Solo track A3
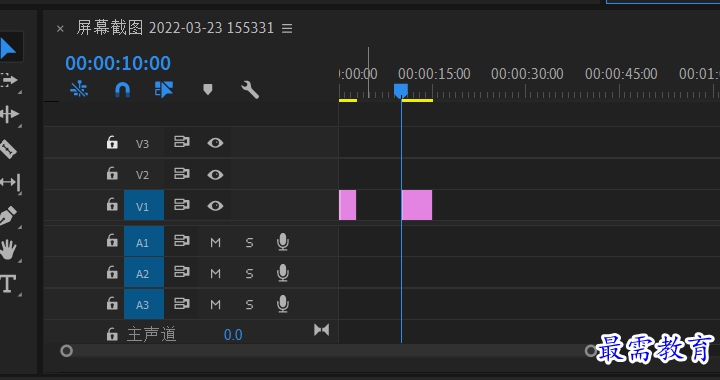This screenshot has width=720, height=380. (x=249, y=305)
